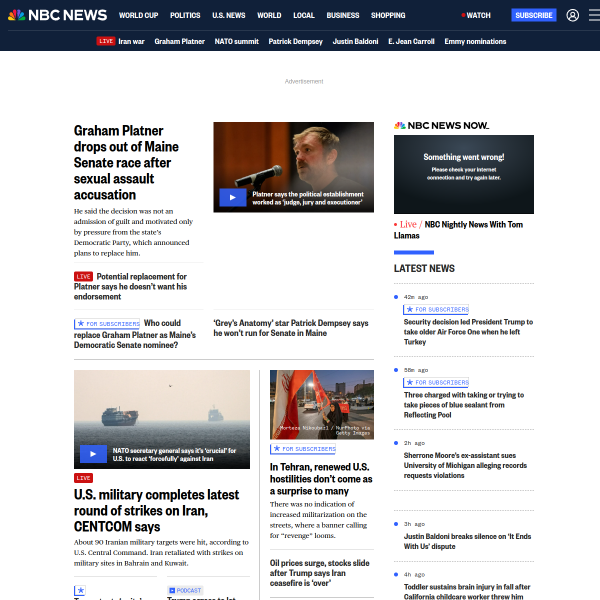Click the '3h ago' timestamp
600x600 pixels.
click(414, 524)
